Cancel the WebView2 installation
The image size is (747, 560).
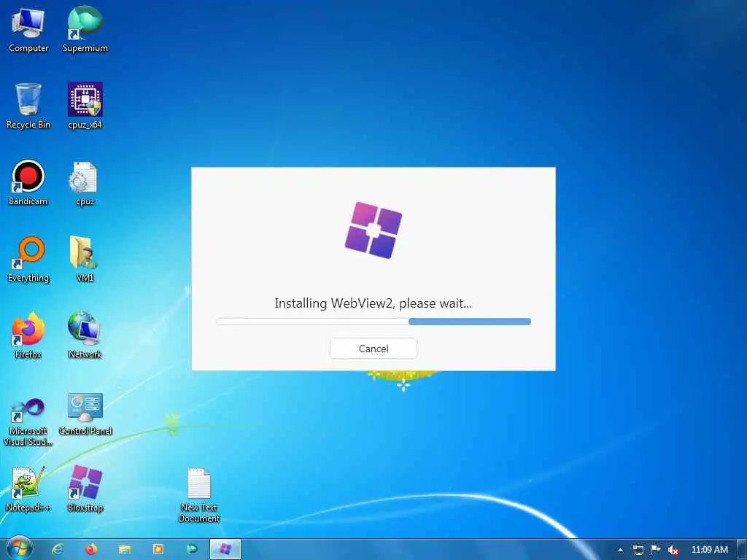click(x=373, y=349)
